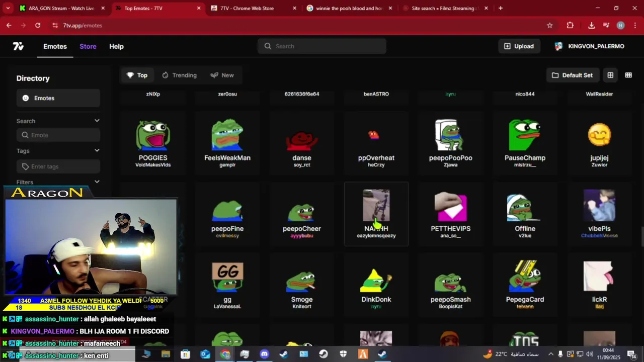Image resolution: width=644 pixels, height=362 pixels.
Task: Open the DinkDonk emote
Action: 376,286
